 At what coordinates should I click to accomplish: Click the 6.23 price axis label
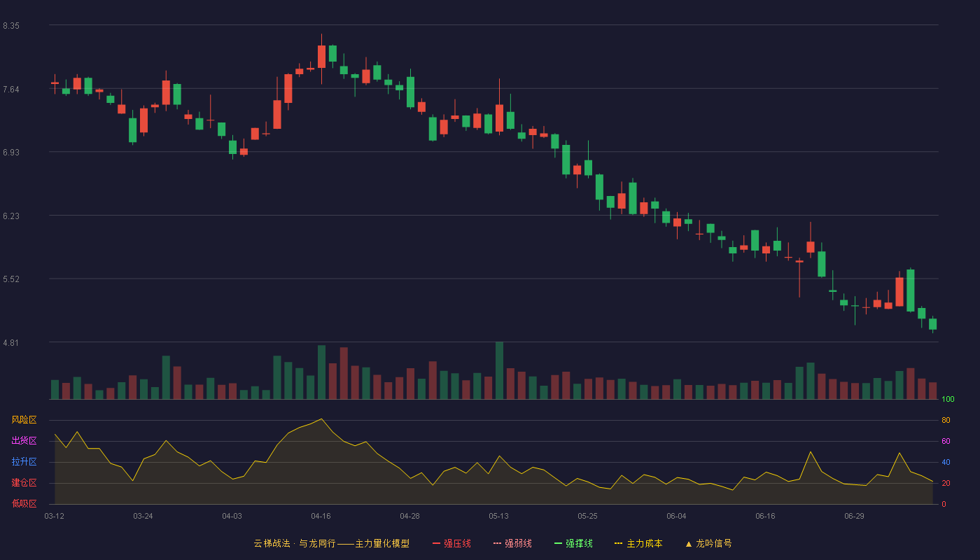11,216
